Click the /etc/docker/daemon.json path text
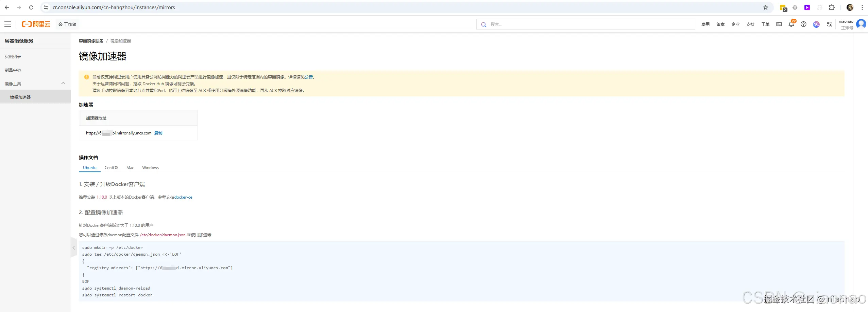The width and height of the screenshot is (868, 312). (x=163, y=235)
